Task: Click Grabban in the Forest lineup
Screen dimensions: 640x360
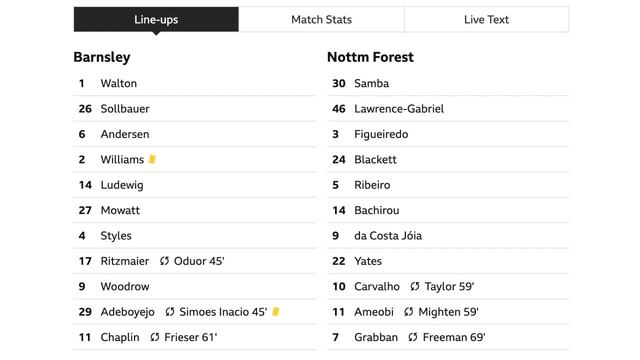Action: tap(376, 338)
